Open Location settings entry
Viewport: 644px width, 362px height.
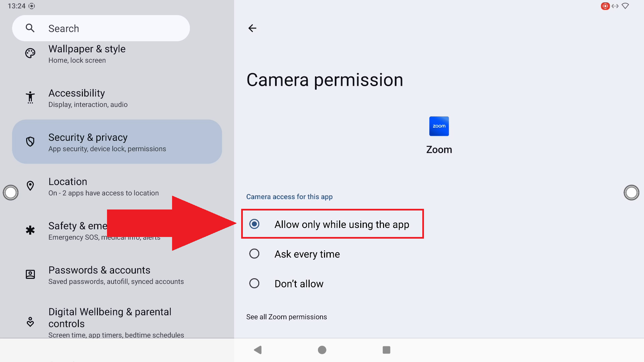point(117,186)
